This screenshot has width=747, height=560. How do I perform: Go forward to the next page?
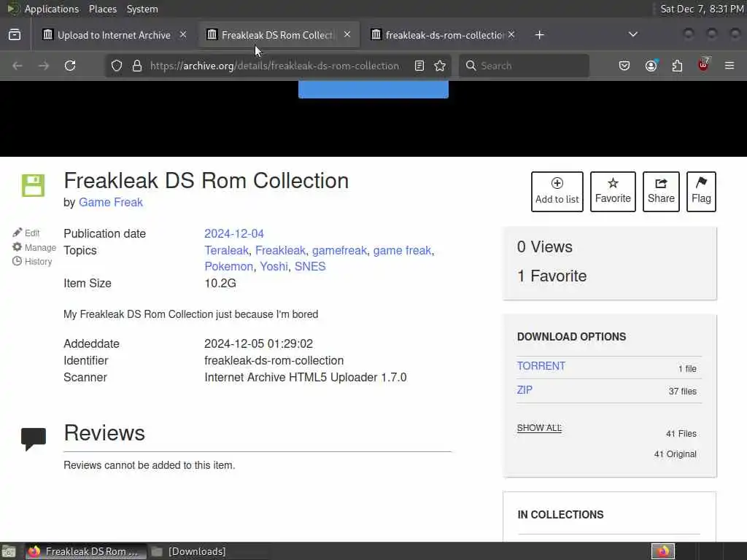[44, 66]
